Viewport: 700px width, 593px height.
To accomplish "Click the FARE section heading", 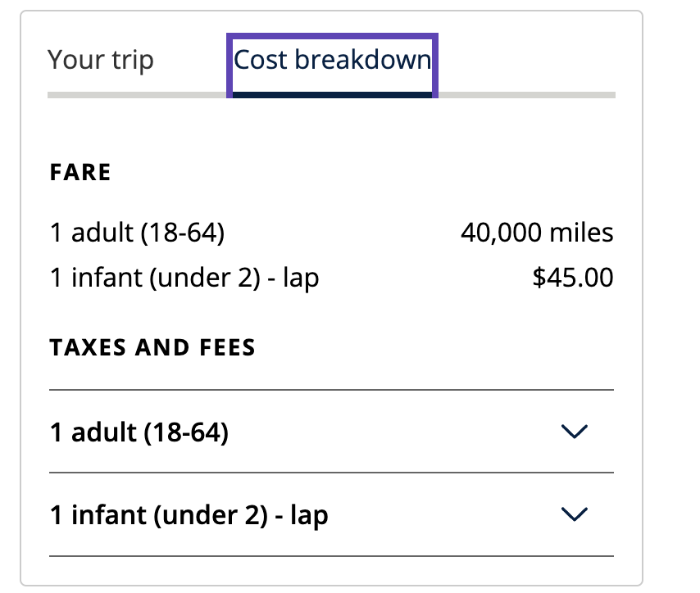I will click(x=80, y=172).
